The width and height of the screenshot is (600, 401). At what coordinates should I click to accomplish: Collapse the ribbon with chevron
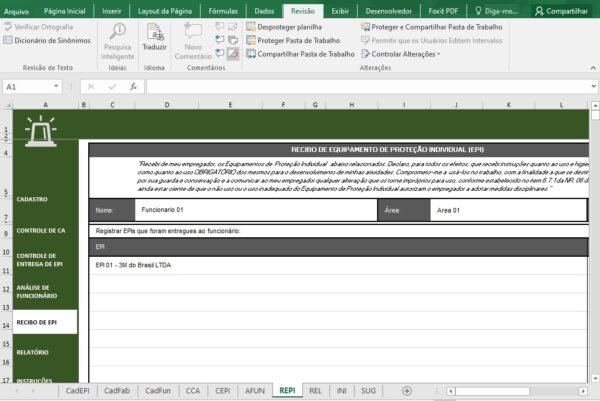coord(593,68)
